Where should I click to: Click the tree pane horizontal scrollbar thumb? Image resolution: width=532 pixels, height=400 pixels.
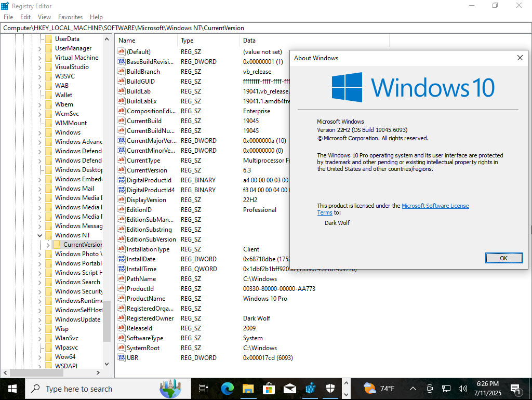(36, 372)
